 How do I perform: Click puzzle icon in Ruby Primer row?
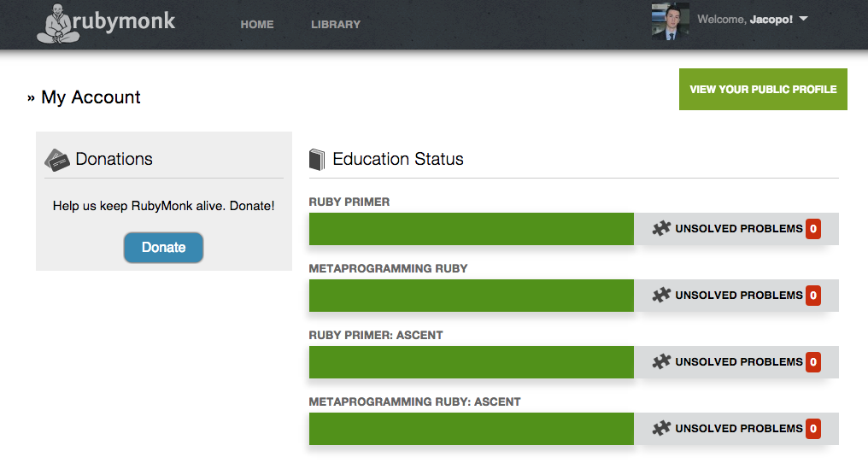click(661, 228)
